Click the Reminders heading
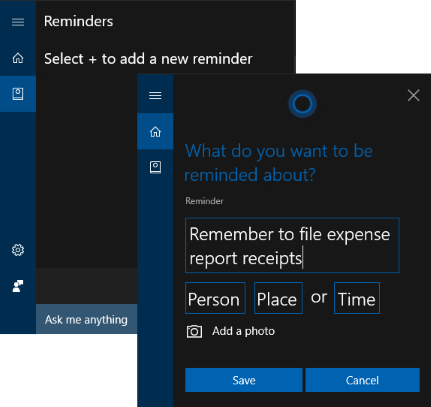This screenshot has width=431, height=407. coord(79,21)
